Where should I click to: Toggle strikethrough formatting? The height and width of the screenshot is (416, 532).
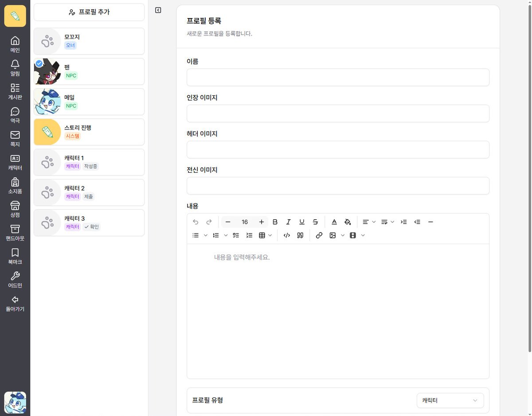coord(315,222)
